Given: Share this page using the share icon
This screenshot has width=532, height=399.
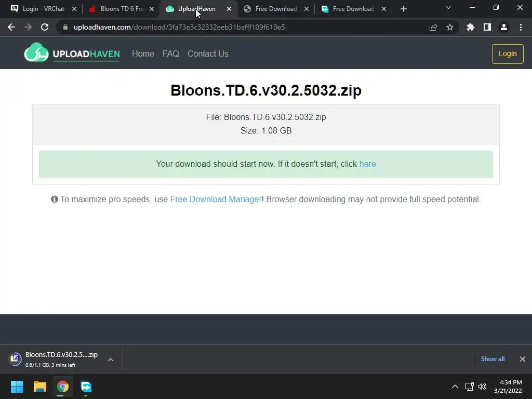Looking at the screenshot, I should [433, 27].
